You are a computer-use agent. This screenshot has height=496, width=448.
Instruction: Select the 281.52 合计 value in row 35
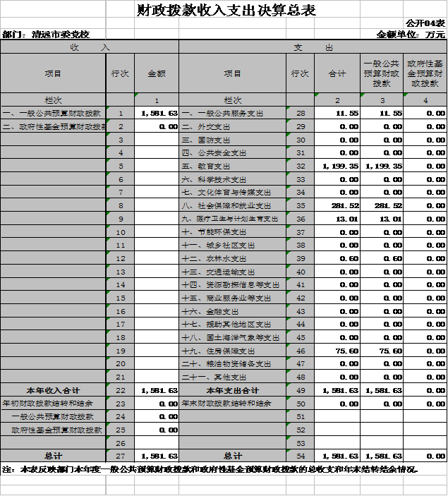coord(337,205)
